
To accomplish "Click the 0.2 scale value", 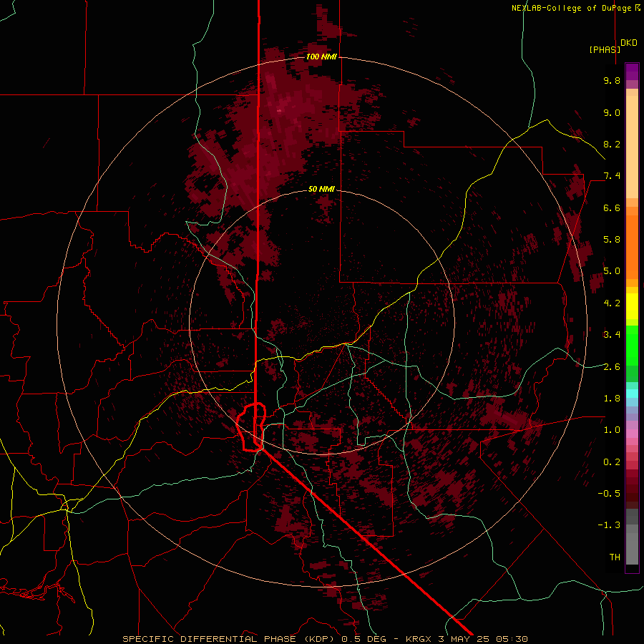I will [x=612, y=462].
